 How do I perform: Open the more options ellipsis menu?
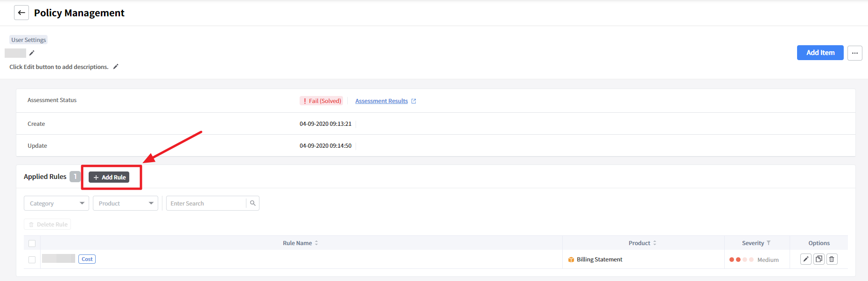(x=854, y=53)
